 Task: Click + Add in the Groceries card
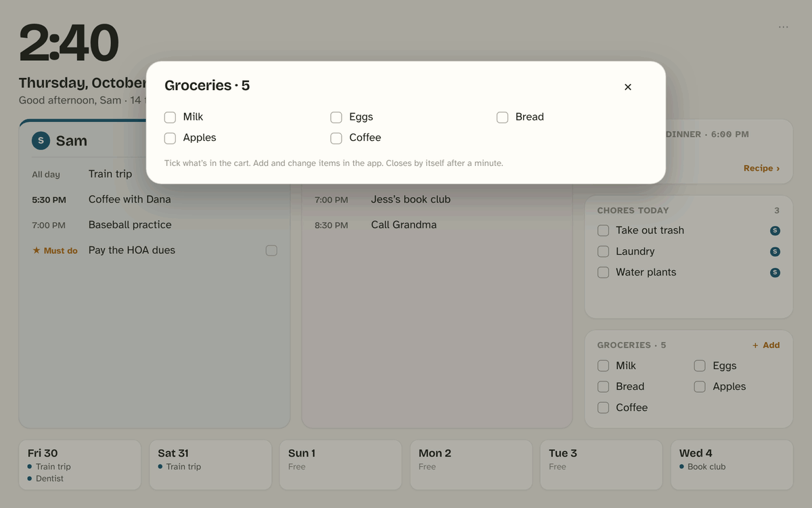coord(766,345)
